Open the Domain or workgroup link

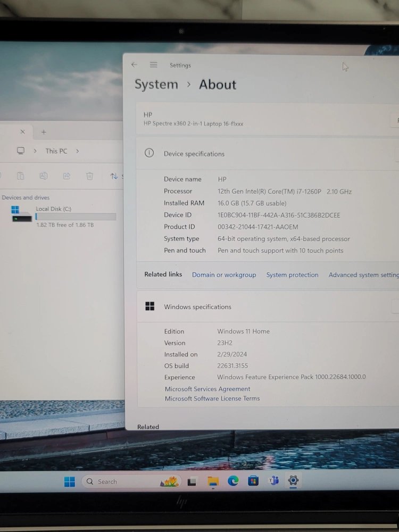tap(224, 275)
